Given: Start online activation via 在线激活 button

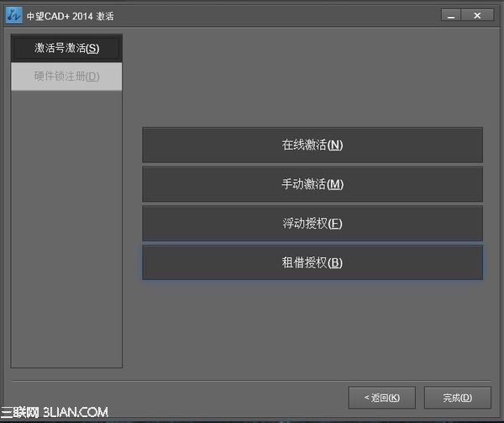Looking at the screenshot, I should (x=312, y=145).
